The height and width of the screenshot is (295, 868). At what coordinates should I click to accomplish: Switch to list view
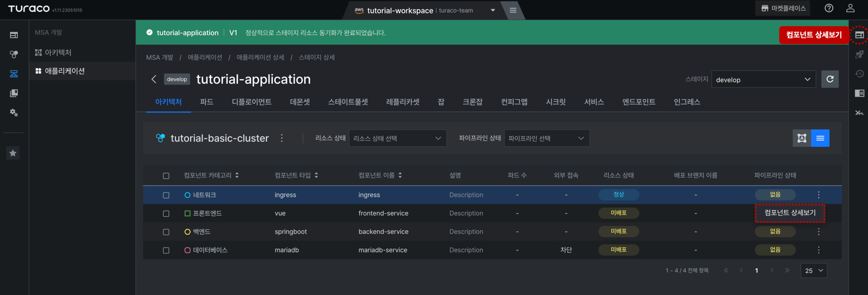coord(820,138)
